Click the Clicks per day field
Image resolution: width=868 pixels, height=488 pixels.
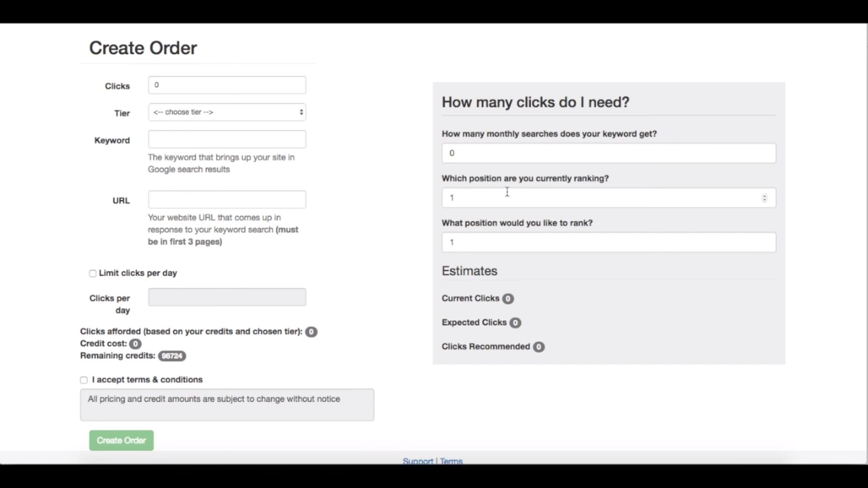tap(227, 297)
